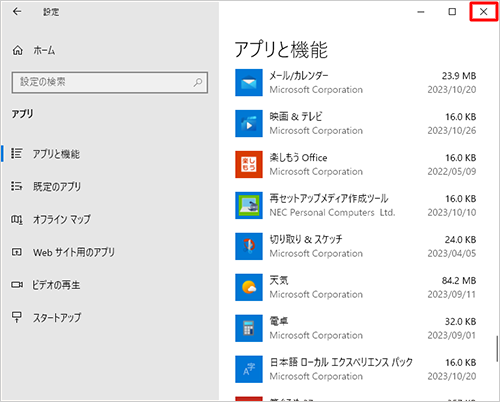This screenshot has width=500, height=402.
Task: Click the 24.0 KB size value
Action: click(460, 240)
